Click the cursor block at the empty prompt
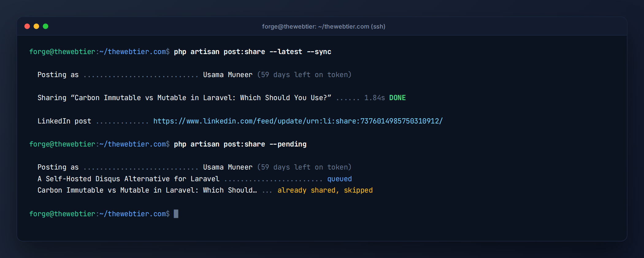644x258 pixels. click(x=176, y=214)
